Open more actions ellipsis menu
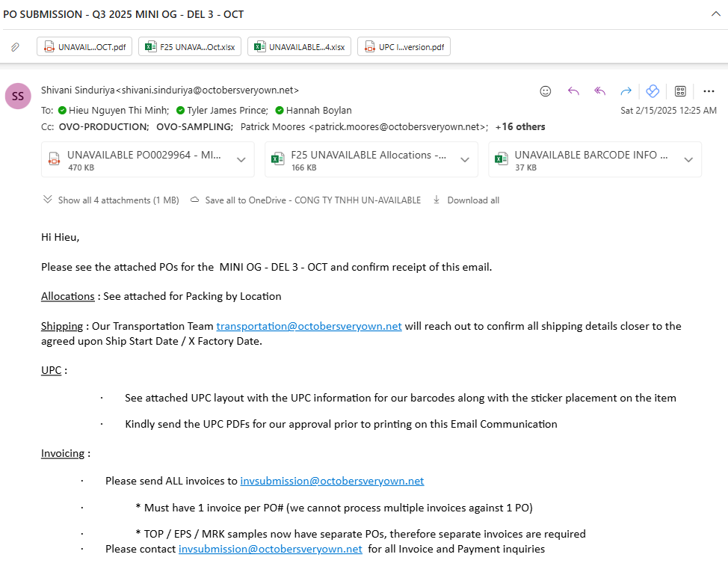The height and width of the screenshot is (569, 728). (x=709, y=91)
